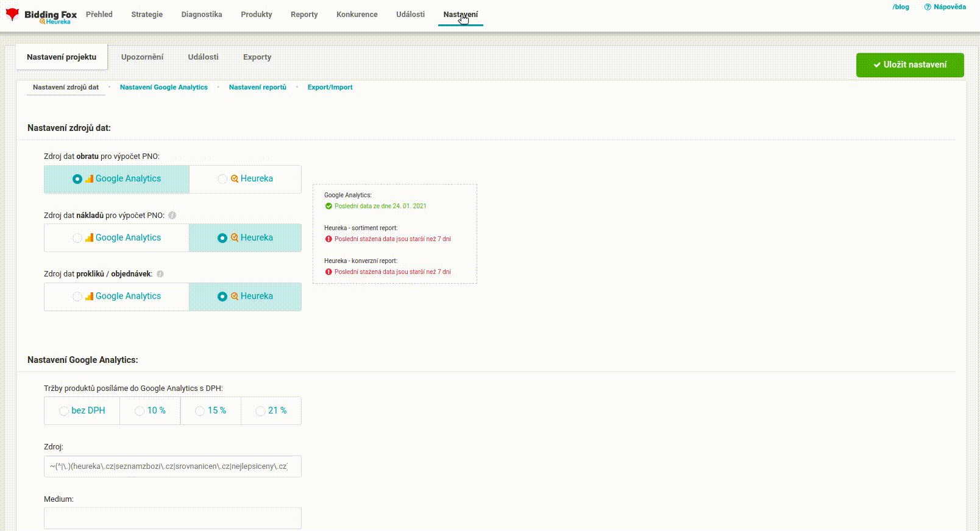Click 'Heureka - konverzní report:' label
980x531 pixels.
pos(361,261)
